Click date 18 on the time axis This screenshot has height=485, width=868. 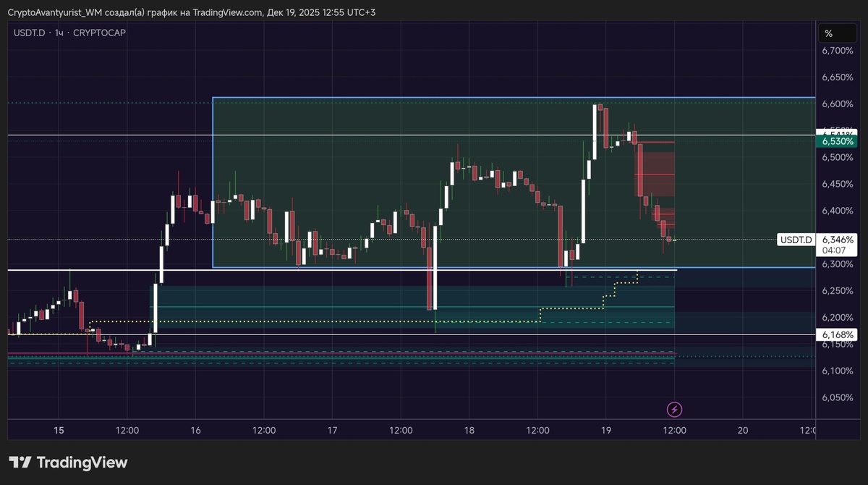point(469,430)
